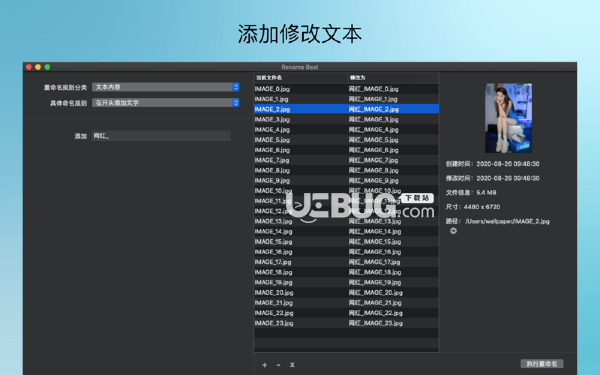
Task: Reveal file path with the arrow icon
Action: 453,231
